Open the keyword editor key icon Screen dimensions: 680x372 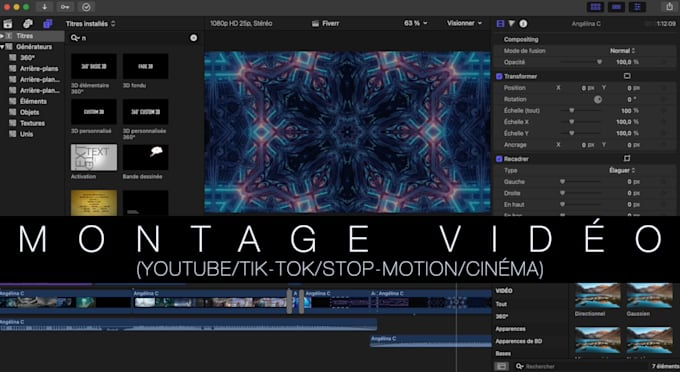tap(65, 7)
